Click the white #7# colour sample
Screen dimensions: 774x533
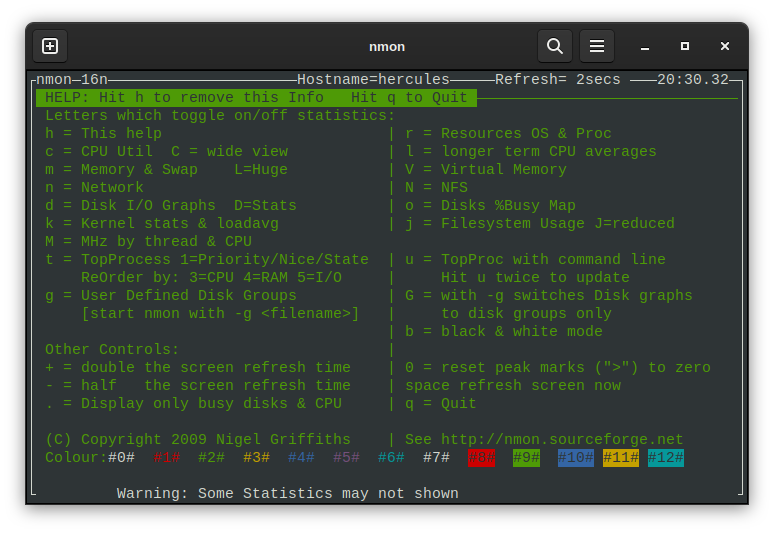tap(436, 457)
